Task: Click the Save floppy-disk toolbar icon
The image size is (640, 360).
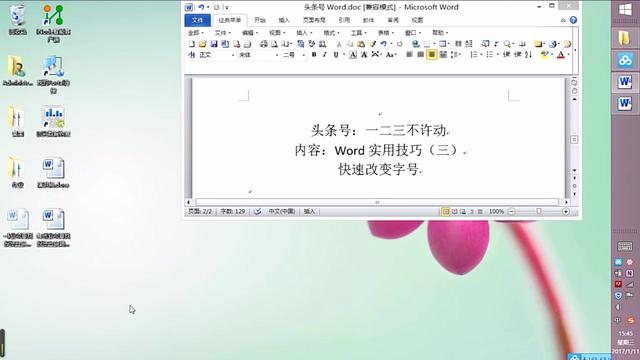Action: (214, 44)
